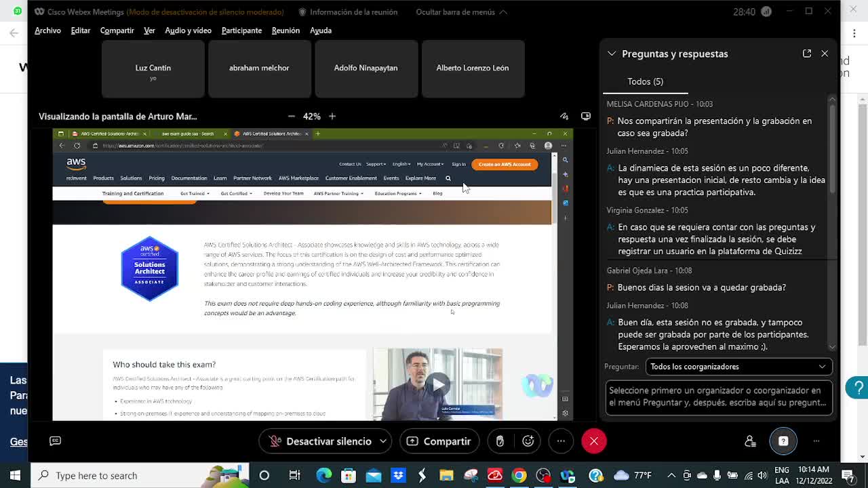Open the Compartir menu in menu bar
This screenshot has height=488, width=868.
click(x=117, y=30)
